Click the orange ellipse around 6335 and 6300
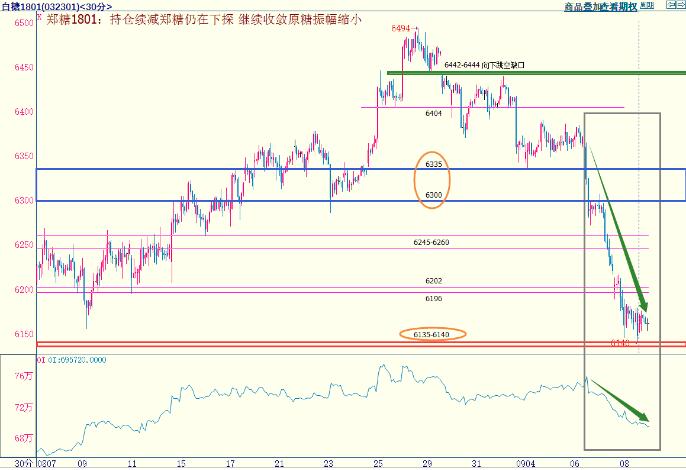The width and height of the screenshot is (686, 470). [x=433, y=178]
